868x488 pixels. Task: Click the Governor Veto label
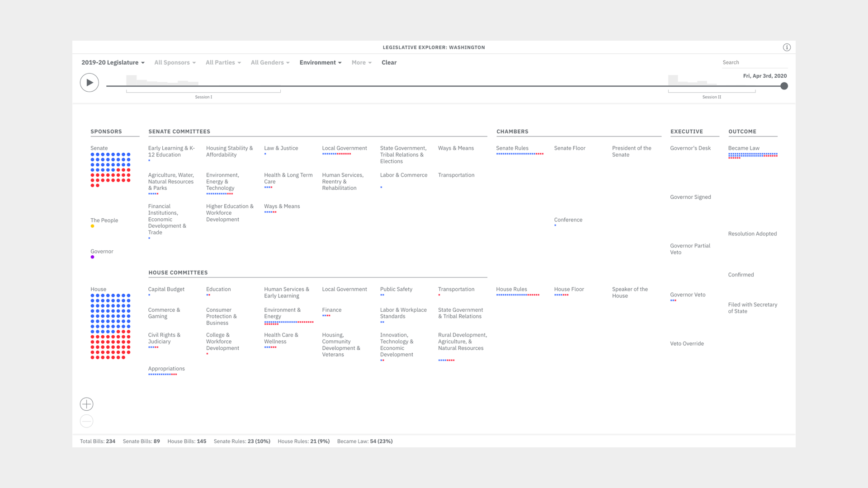point(688,295)
